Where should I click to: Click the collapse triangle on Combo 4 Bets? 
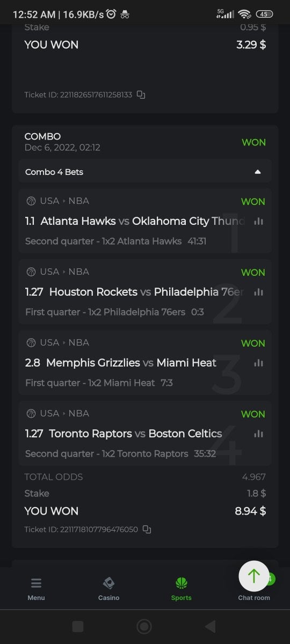(x=258, y=172)
